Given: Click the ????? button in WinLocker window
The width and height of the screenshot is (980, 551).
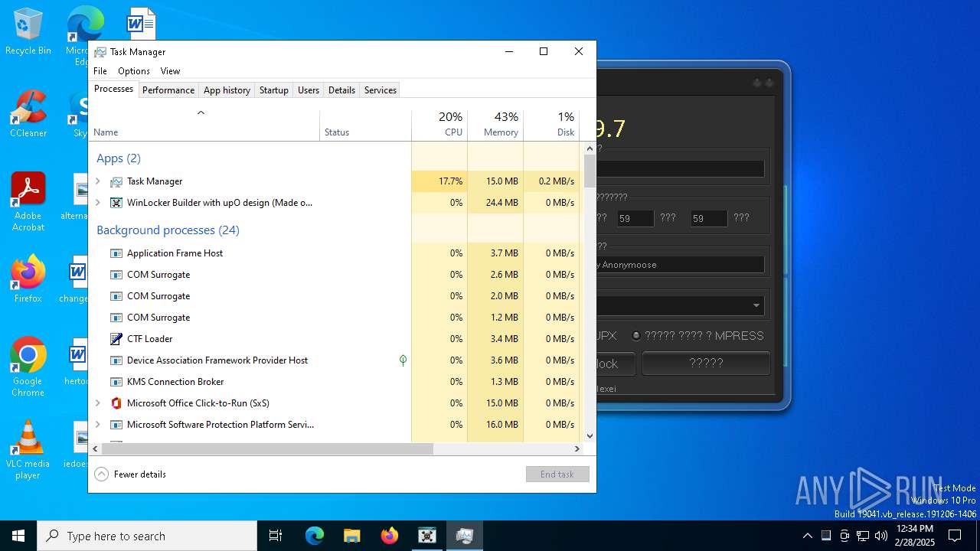Looking at the screenshot, I should [706, 363].
